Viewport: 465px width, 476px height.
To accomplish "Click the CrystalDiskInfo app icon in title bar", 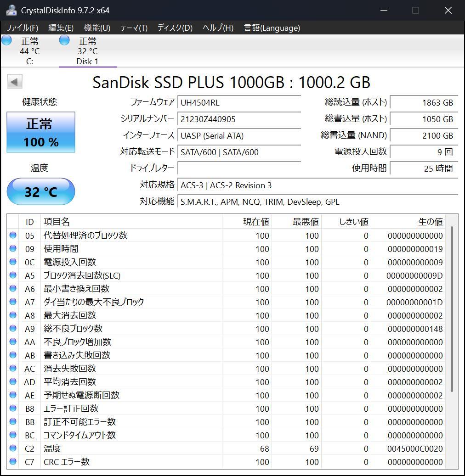I will pyautogui.click(x=11, y=10).
